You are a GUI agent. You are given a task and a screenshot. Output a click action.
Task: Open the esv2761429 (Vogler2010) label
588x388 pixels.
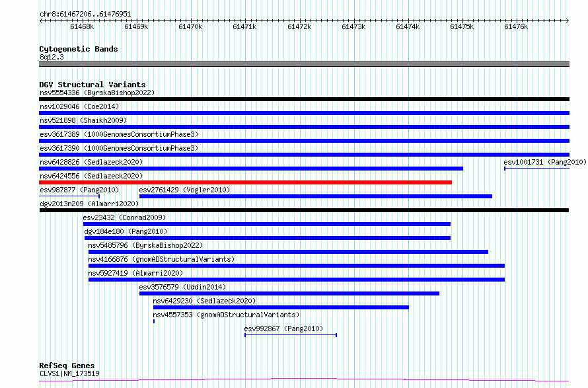184,190
